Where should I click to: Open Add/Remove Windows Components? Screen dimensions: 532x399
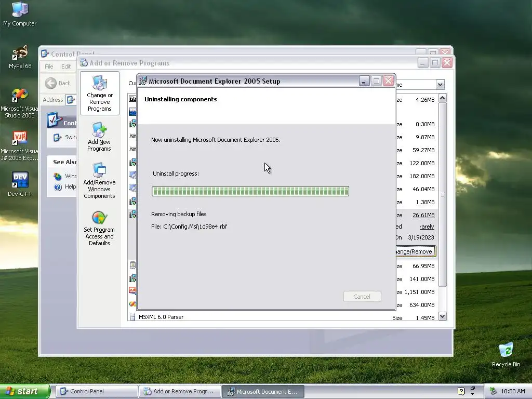tap(99, 180)
